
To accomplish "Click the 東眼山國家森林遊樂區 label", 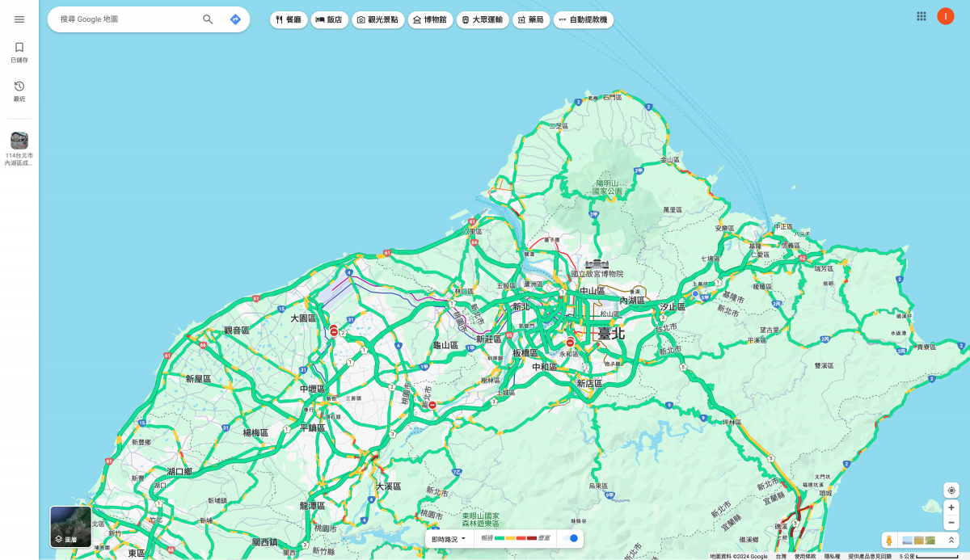I will (x=481, y=520).
